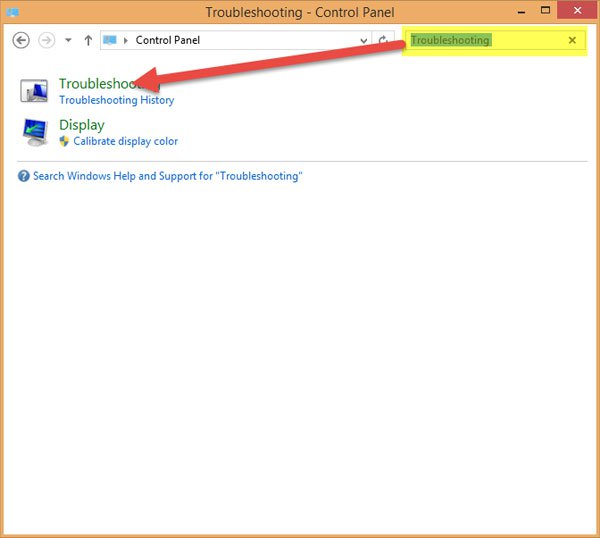Viewport: 600px width, 538px height.
Task: Open the Display heading link
Action: (x=82, y=125)
